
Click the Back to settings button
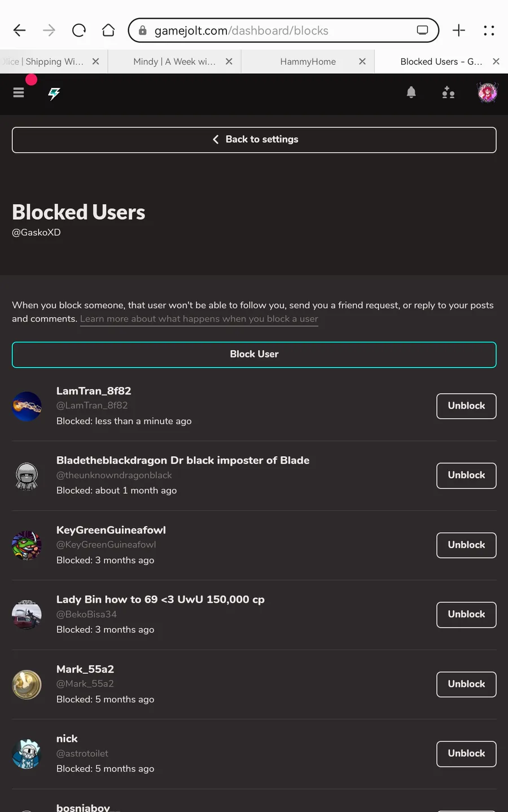[x=254, y=140]
